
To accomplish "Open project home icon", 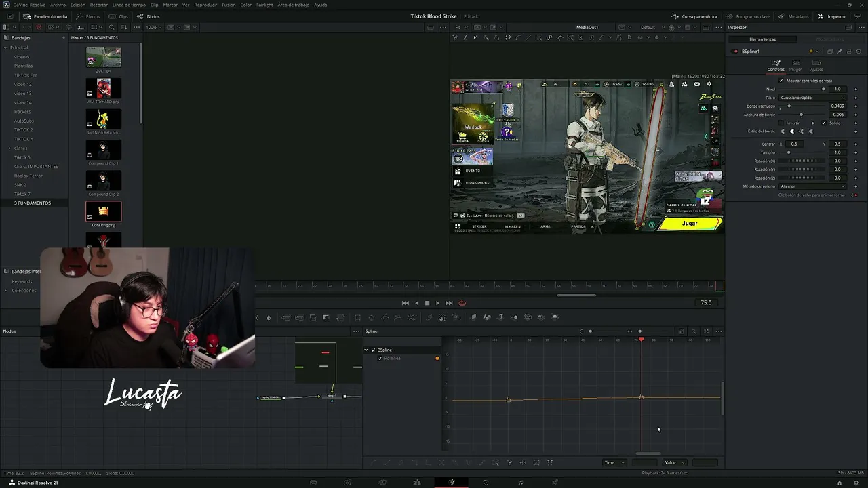I will [x=839, y=483].
